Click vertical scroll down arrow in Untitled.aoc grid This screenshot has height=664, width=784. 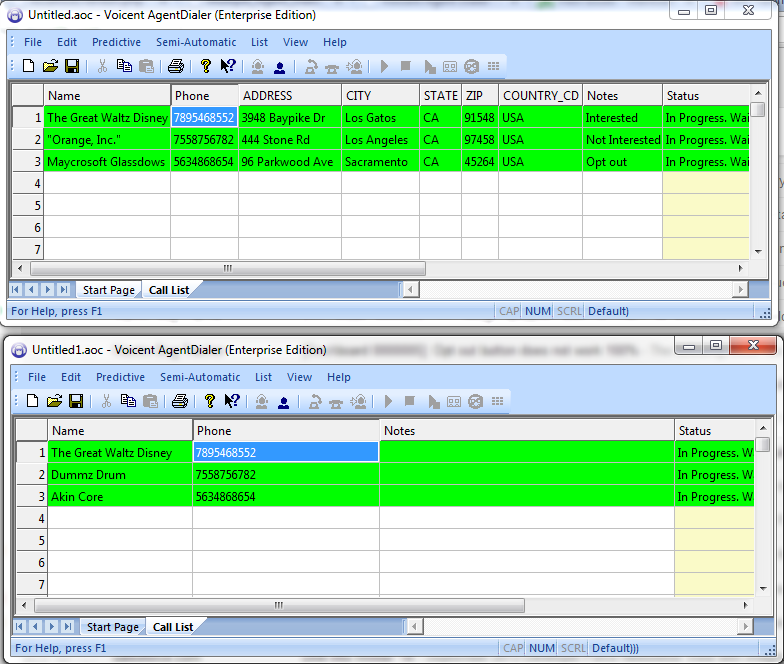point(758,252)
